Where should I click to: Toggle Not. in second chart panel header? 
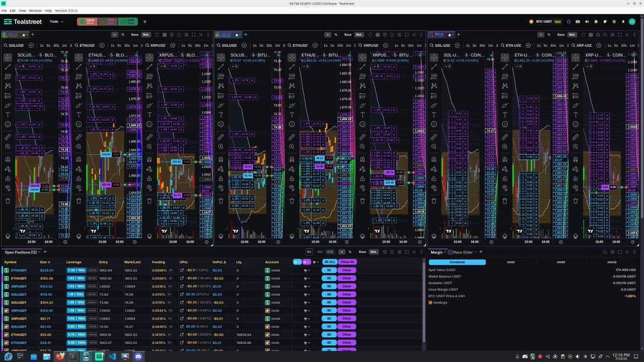coord(359,34)
